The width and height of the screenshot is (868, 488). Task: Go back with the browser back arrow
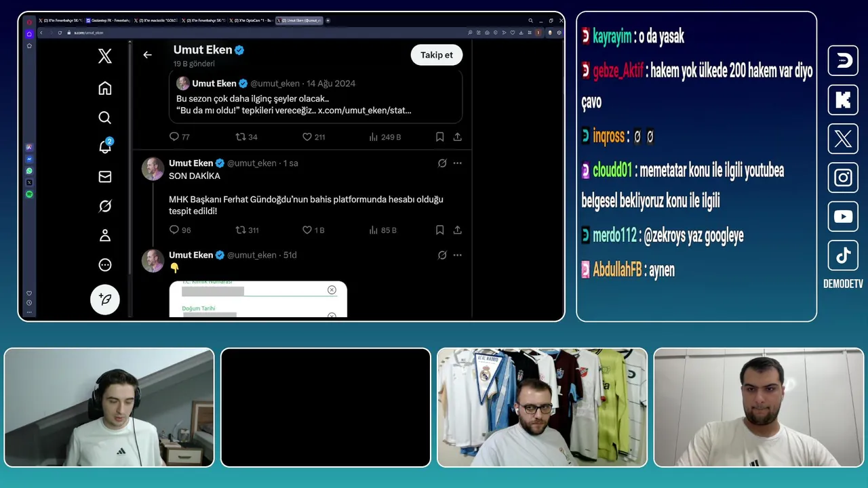[x=41, y=33]
